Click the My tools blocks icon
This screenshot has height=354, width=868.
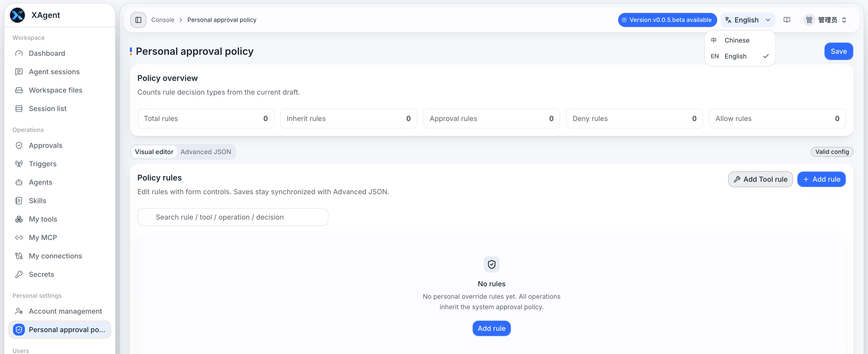(x=19, y=219)
